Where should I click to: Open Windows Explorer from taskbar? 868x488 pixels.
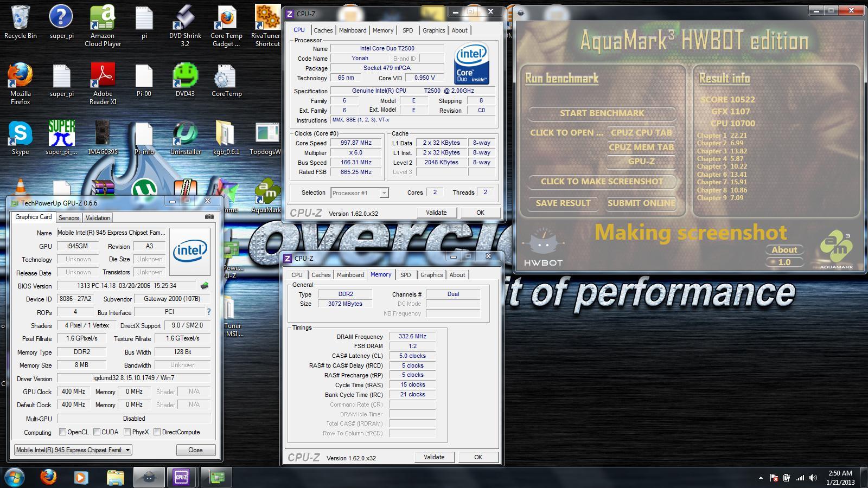(115, 477)
